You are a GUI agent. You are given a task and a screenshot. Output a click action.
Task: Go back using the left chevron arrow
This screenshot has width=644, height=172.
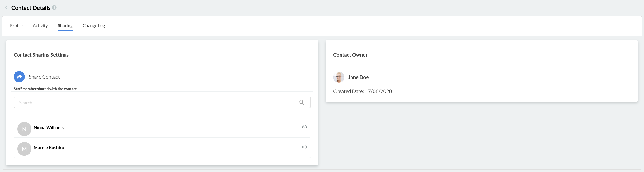click(x=6, y=8)
